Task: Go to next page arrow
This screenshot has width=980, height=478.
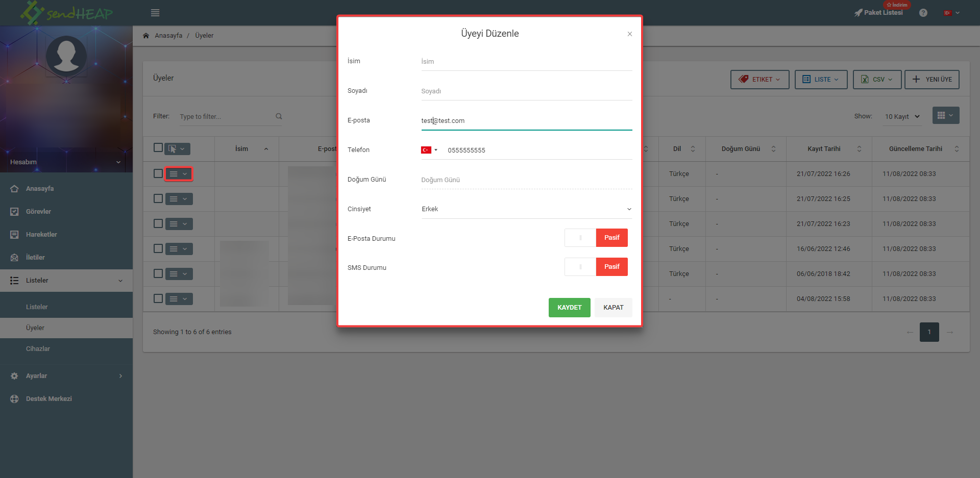Action: [x=949, y=332]
